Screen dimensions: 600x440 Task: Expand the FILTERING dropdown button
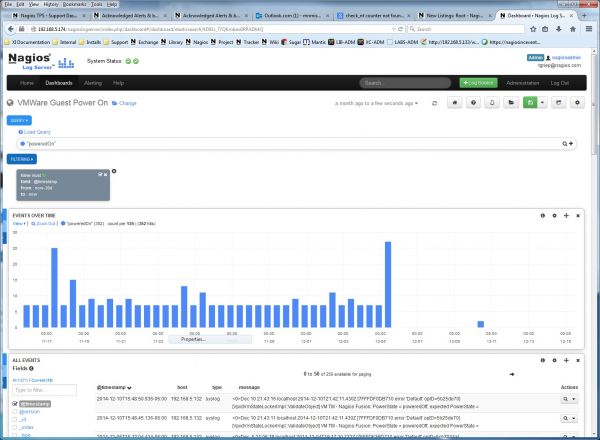tap(22, 158)
